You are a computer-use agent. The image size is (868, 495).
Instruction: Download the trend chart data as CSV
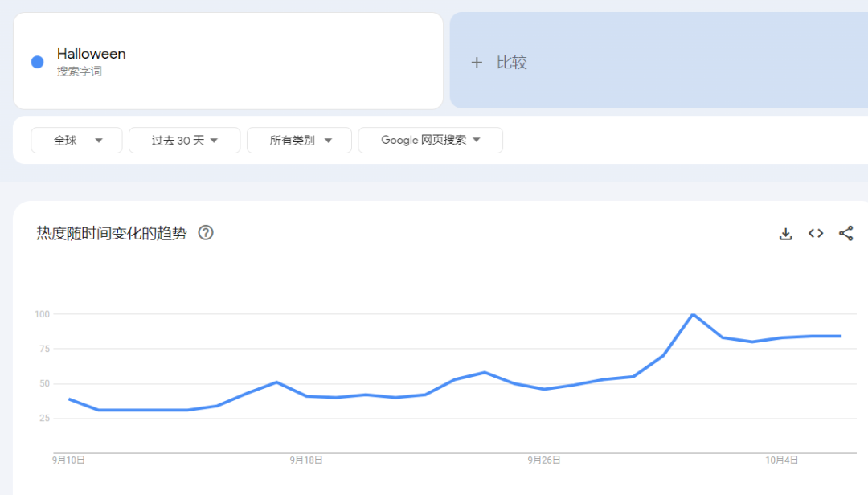click(785, 234)
